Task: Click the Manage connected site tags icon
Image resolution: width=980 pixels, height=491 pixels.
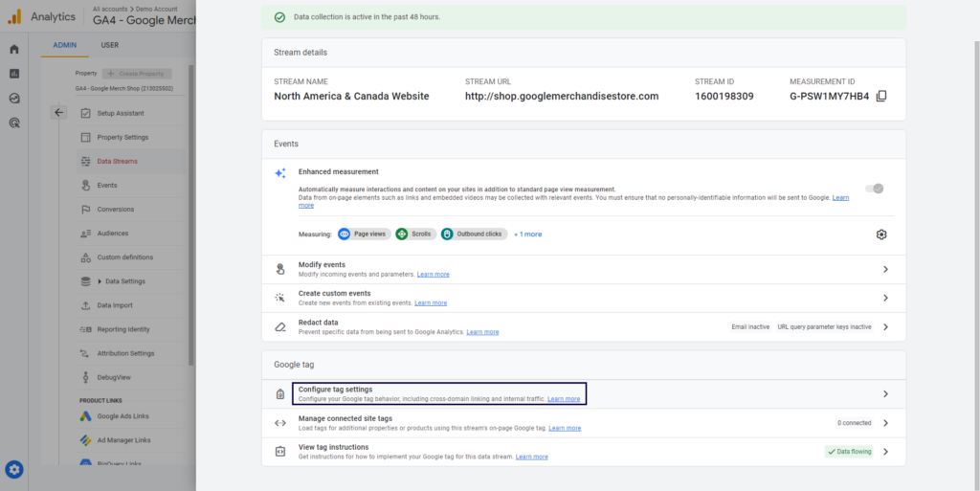Action: coord(280,423)
